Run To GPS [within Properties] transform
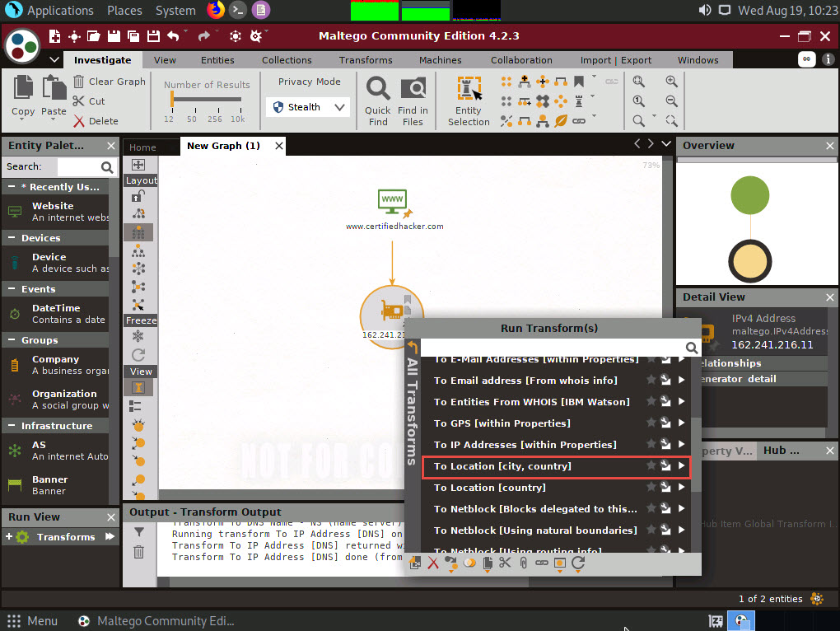The image size is (840, 631). [556, 423]
